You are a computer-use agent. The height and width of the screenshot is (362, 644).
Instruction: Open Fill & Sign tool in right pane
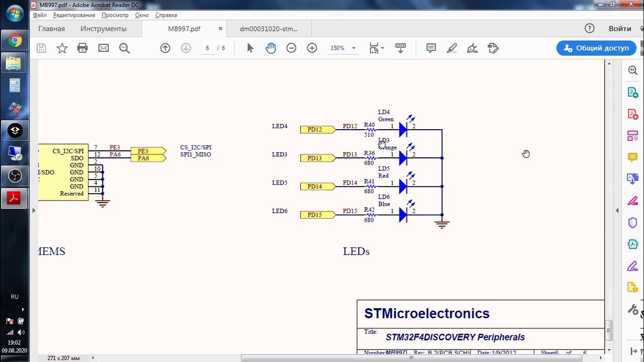[633, 266]
